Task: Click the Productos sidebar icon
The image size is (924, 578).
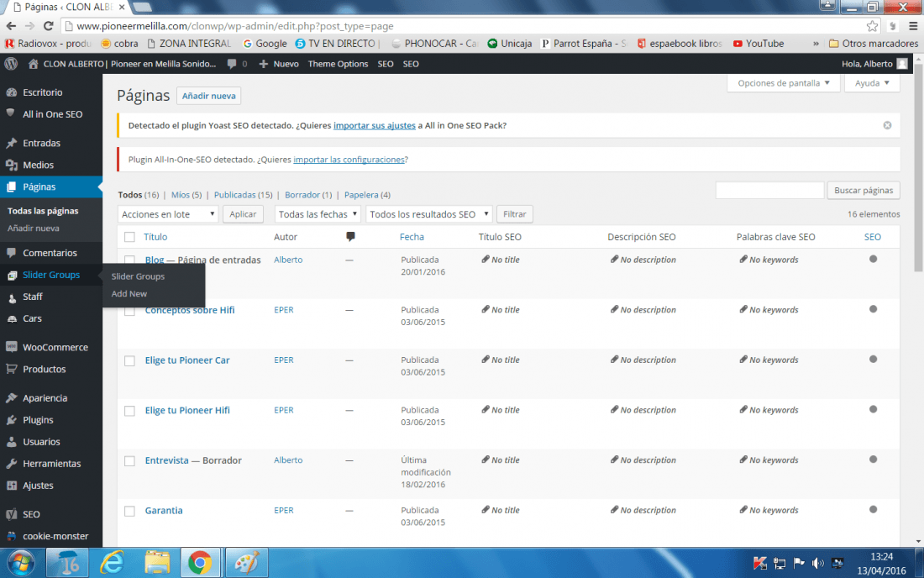Action: pyautogui.click(x=12, y=369)
